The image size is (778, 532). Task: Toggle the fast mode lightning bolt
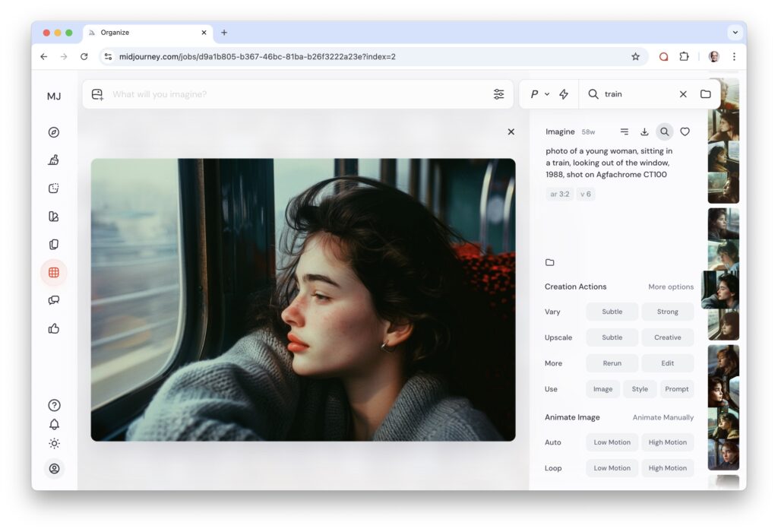[x=564, y=94]
